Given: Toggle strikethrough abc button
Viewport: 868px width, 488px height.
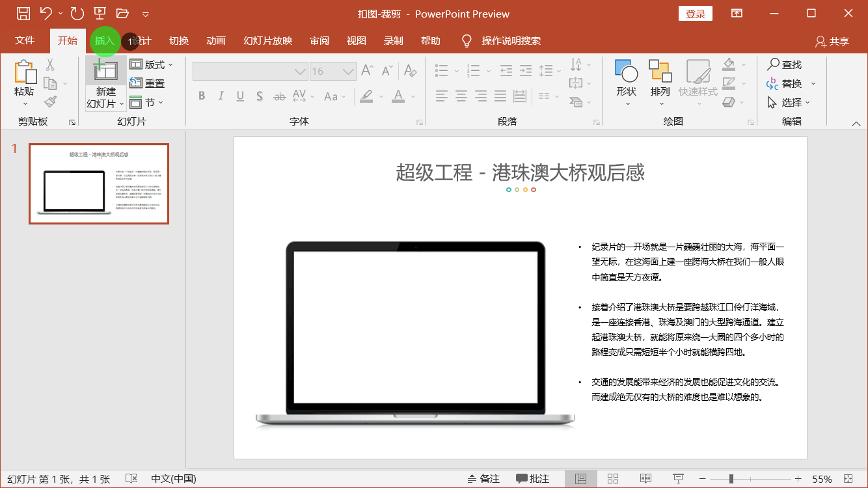Looking at the screenshot, I should pos(280,96).
